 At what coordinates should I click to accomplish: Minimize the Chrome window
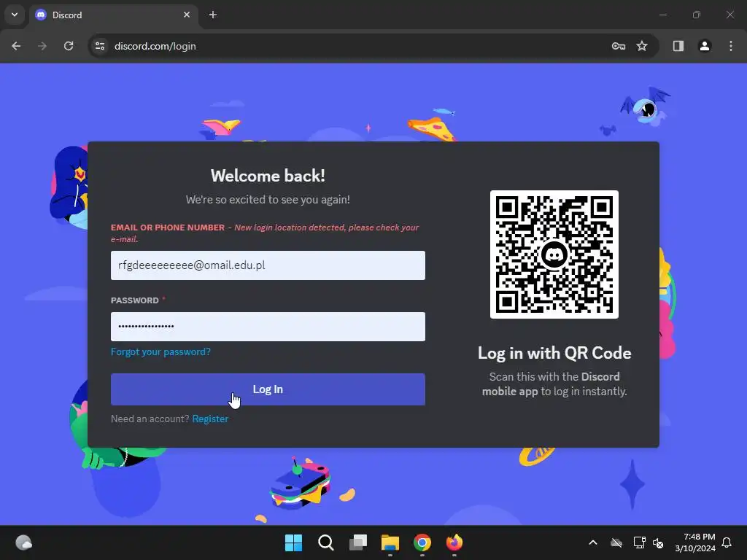click(662, 15)
